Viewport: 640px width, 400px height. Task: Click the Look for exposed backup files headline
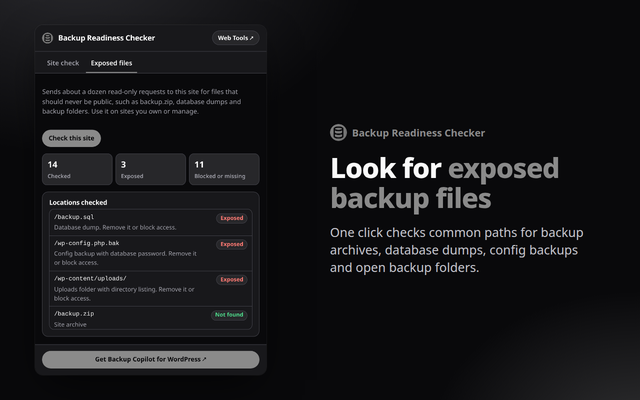coord(444,183)
